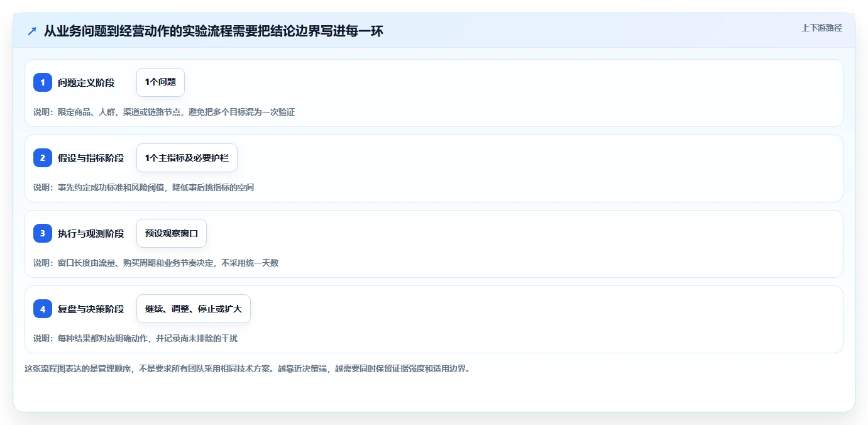This screenshot has width=868, height=425.
Task: Click the description starting 事先约定成功标准
Action: pos(144,187)
